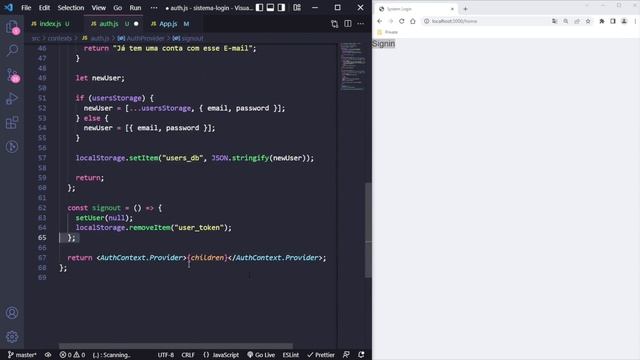The image size is (640, 360).
Task: Open the Search view in activity bar
Action: (12, 51)
